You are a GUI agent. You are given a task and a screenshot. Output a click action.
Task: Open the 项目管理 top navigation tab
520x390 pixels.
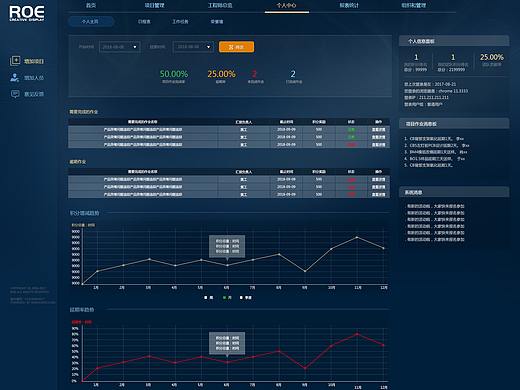tap(154, 5)
